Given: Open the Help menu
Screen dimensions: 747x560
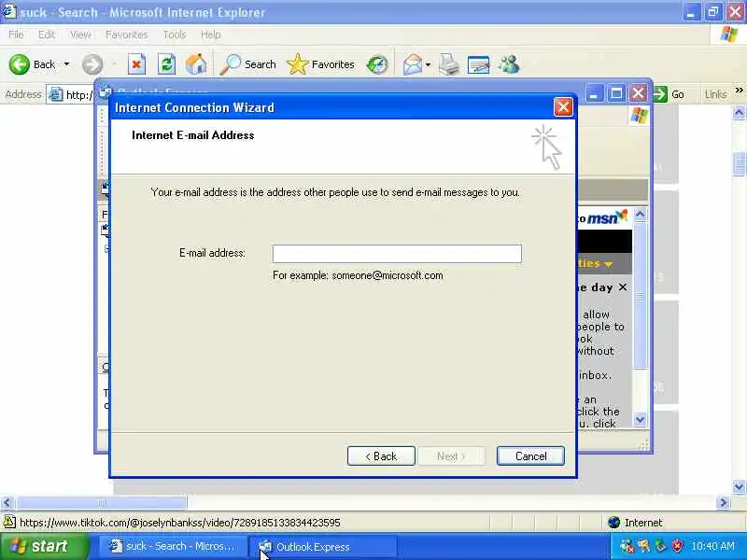Looking at the screenshot, I should [x=211, y=35].
